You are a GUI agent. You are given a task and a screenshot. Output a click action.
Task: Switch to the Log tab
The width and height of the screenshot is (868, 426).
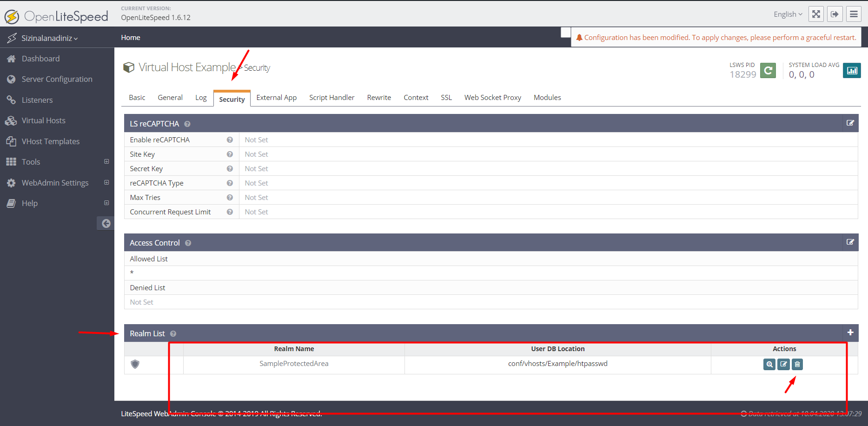pyautogui.click(x=201, y=98)
